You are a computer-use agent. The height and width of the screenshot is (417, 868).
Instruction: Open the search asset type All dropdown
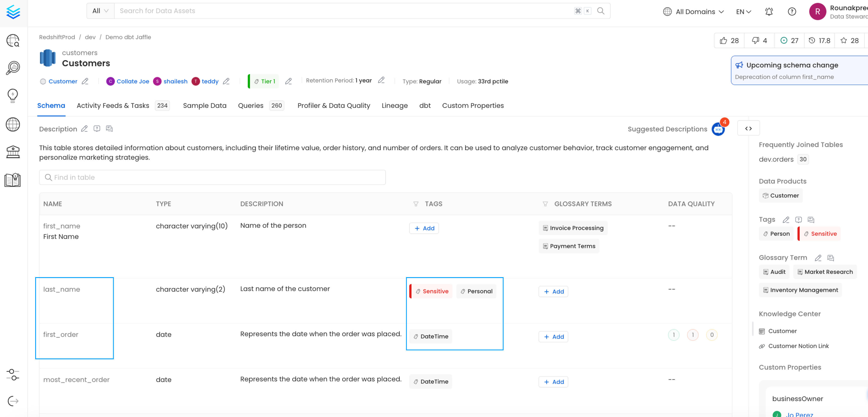tap(100, 11)
